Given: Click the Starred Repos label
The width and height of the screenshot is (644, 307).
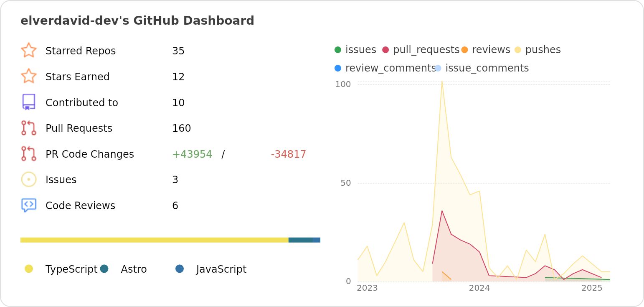Looking at the screenshot, I should click(x=81, y=51).
